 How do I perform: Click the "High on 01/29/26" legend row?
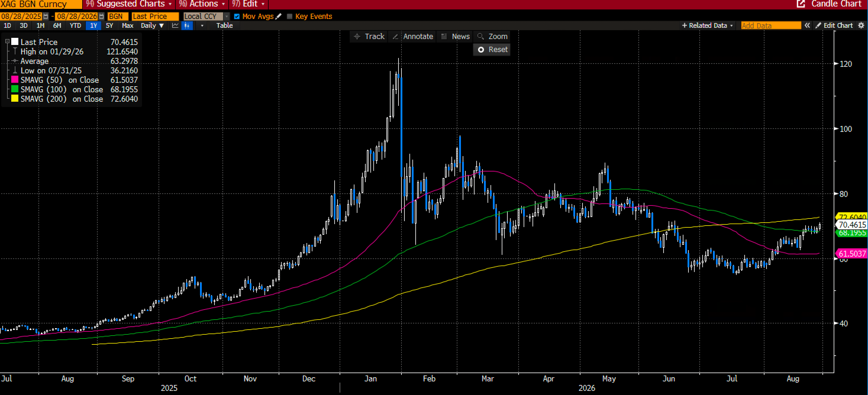(71, 51)
